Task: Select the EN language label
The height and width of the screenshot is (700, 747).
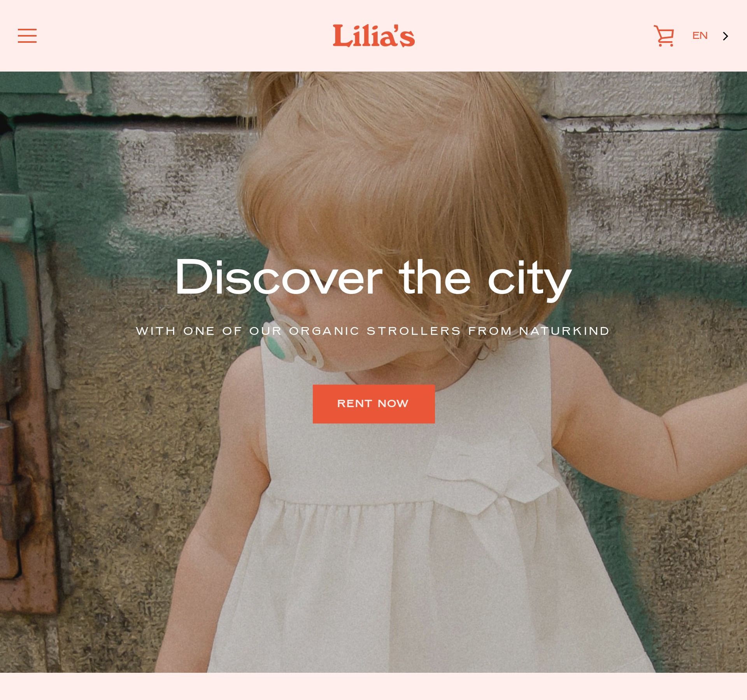Action: 700,36
